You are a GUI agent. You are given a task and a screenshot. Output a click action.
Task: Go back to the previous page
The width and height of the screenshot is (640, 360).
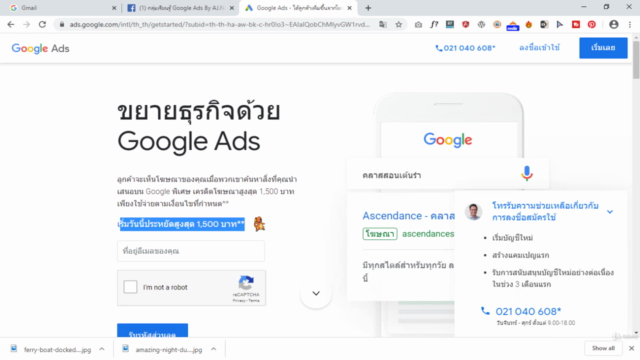(11, 24)
